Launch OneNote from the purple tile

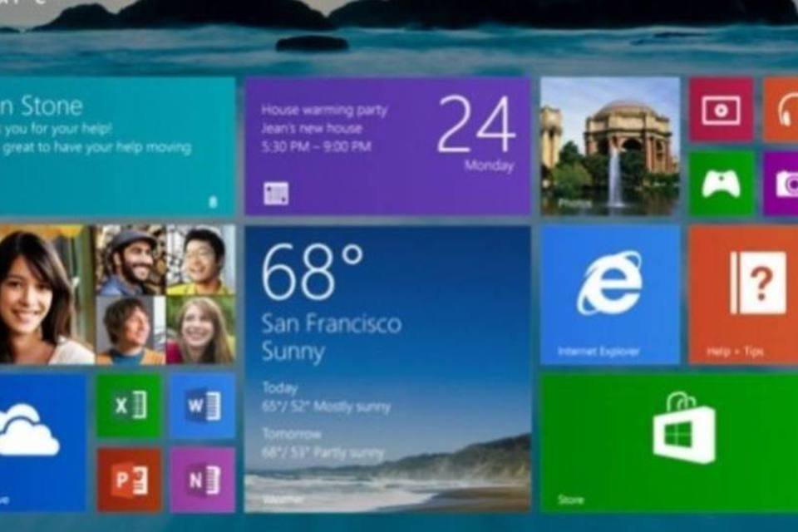[x=202, y=480]
